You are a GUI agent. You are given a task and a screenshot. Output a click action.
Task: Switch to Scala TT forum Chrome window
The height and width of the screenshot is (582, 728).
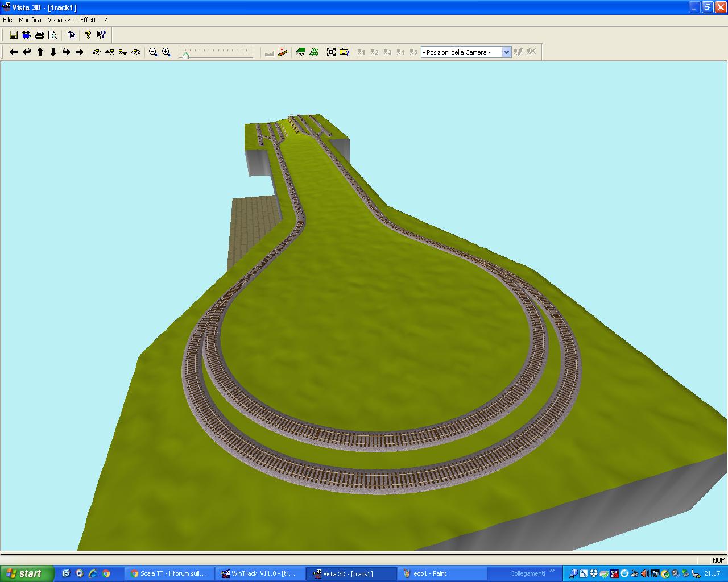(x=169, y=573)
